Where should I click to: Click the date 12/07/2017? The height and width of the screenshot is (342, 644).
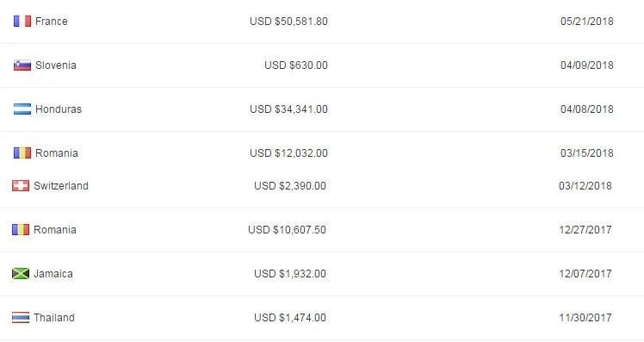tap(585, 273)
